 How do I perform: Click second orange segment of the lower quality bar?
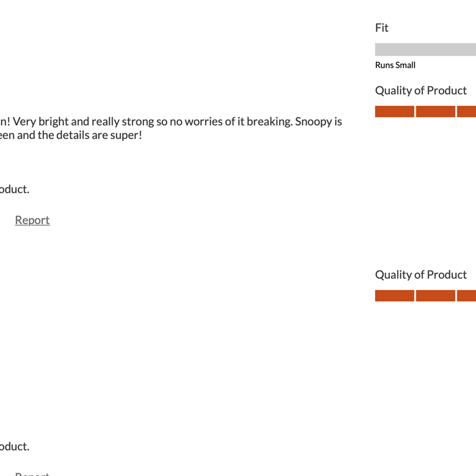(x=435, y=296)
